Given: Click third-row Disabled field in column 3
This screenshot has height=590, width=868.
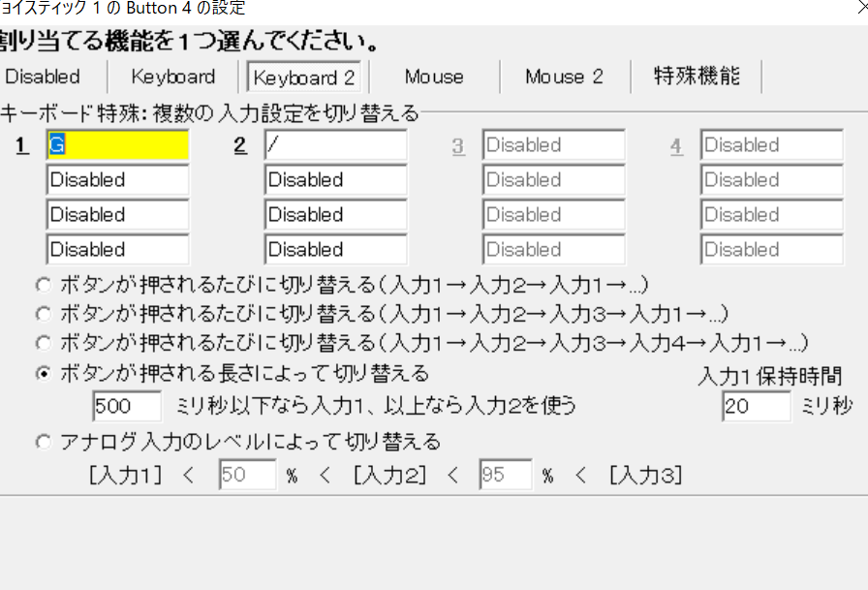Looking at the screenshot, I should [553, 215].
